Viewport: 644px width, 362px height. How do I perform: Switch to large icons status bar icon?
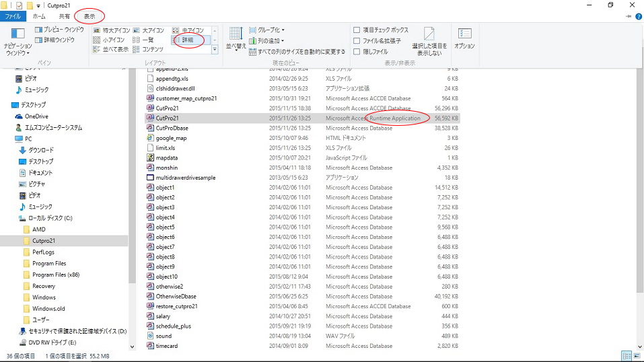(637, 356)
